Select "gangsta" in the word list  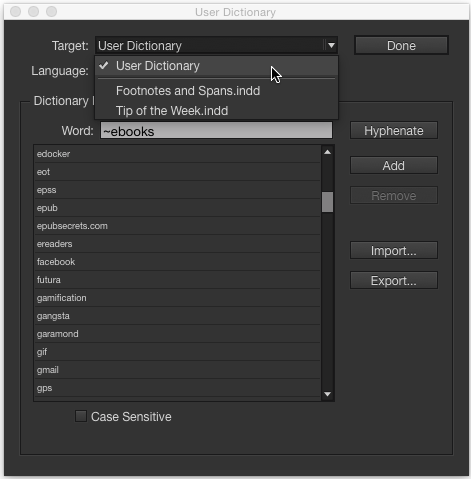coord(178,316)
